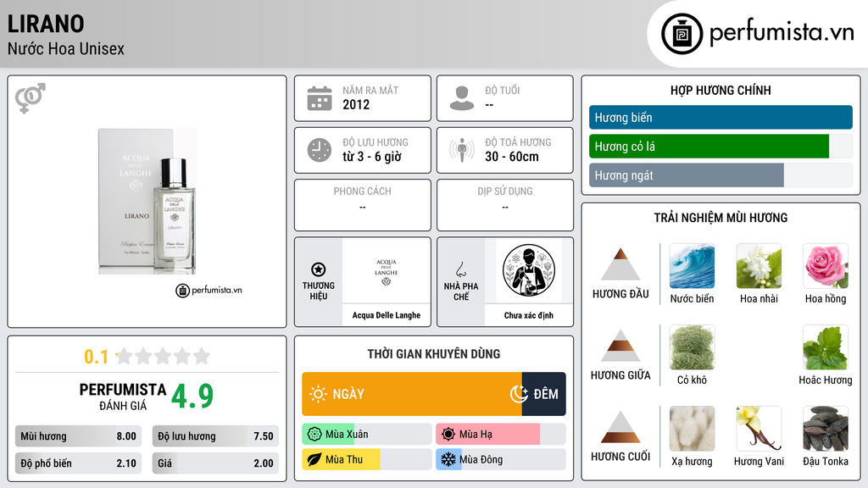Click the Hợp hương chính heading
This screenshot has height=488, width=868.
click(x=721, y=90)
